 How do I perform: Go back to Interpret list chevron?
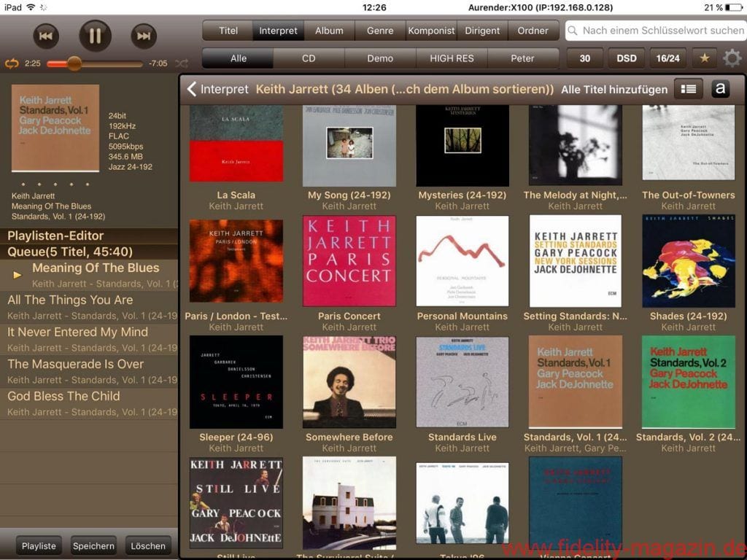[193, 89]
